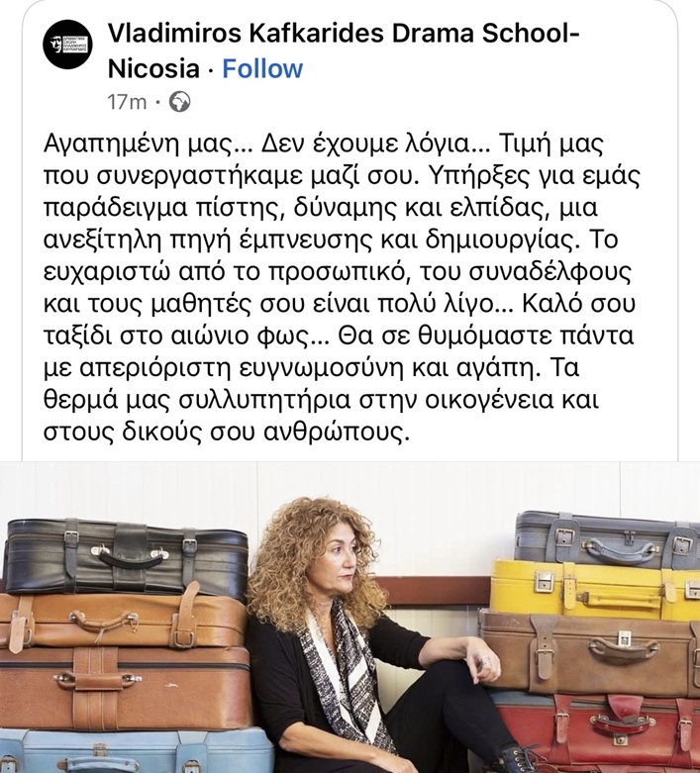Click the red suitcase at bottom right

597,730
